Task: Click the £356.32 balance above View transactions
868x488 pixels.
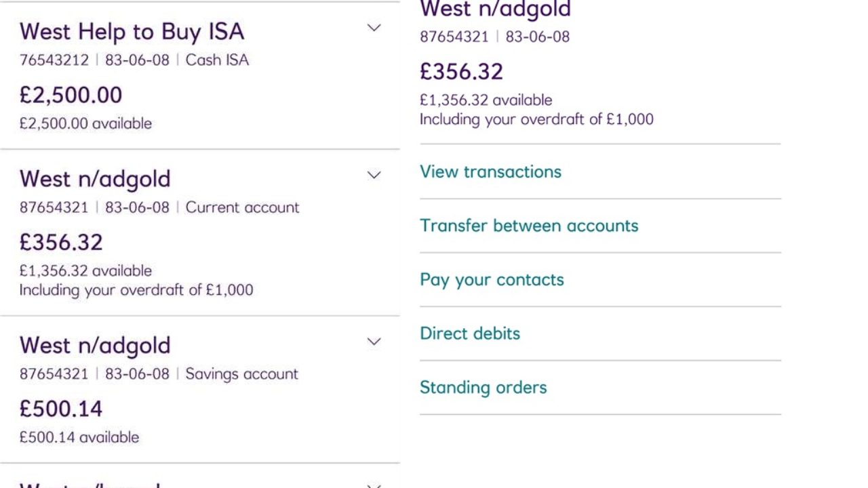Action: pos(461,71)
